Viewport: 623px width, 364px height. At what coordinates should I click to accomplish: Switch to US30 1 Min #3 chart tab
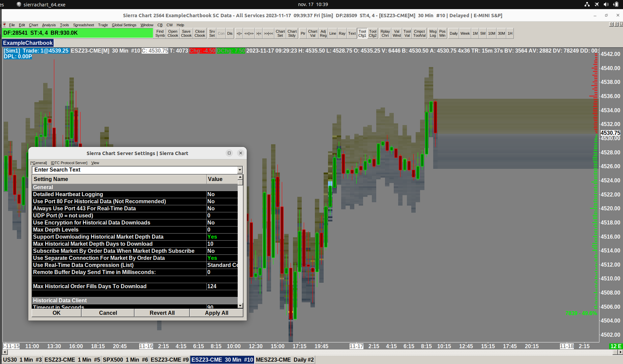click(22, 360)
